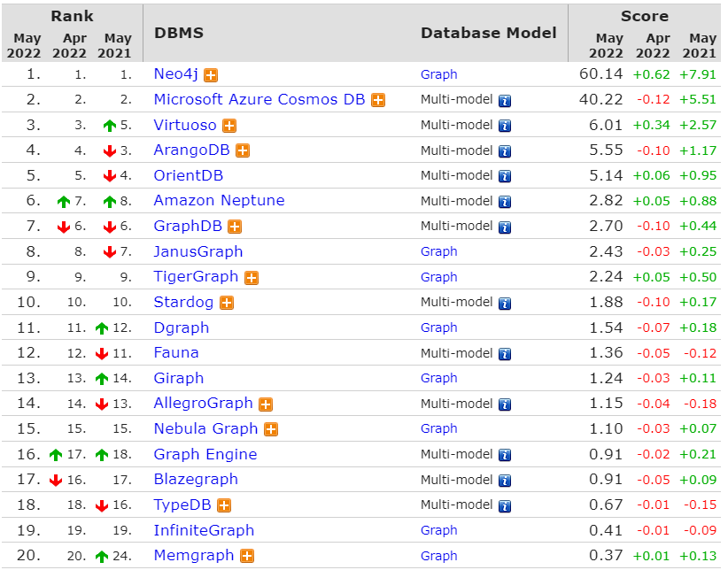The height and width of the screenshot is (570, 728).
Task: Click the Multi-model info icon in AllegroGraph row
Action: pos(505,404)
